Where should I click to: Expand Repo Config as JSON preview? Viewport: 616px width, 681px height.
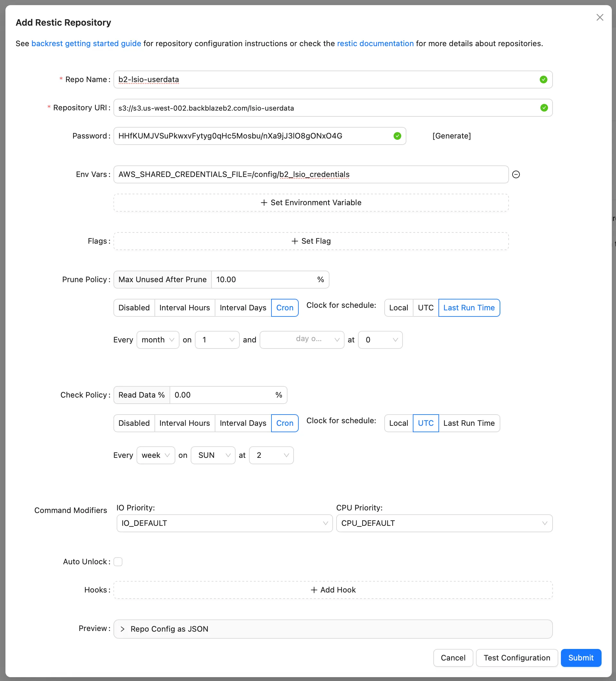333,629
